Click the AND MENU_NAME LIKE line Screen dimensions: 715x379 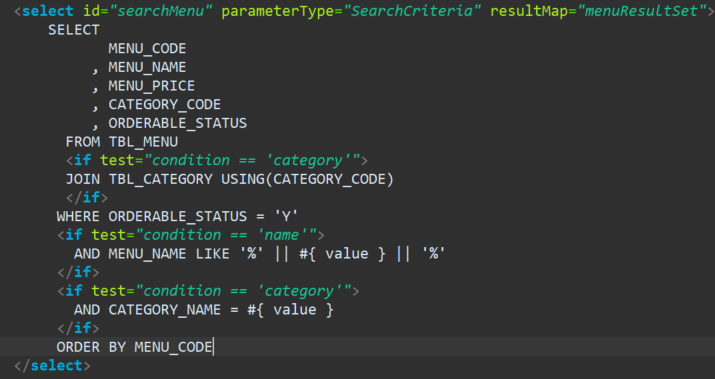[260, 254]
